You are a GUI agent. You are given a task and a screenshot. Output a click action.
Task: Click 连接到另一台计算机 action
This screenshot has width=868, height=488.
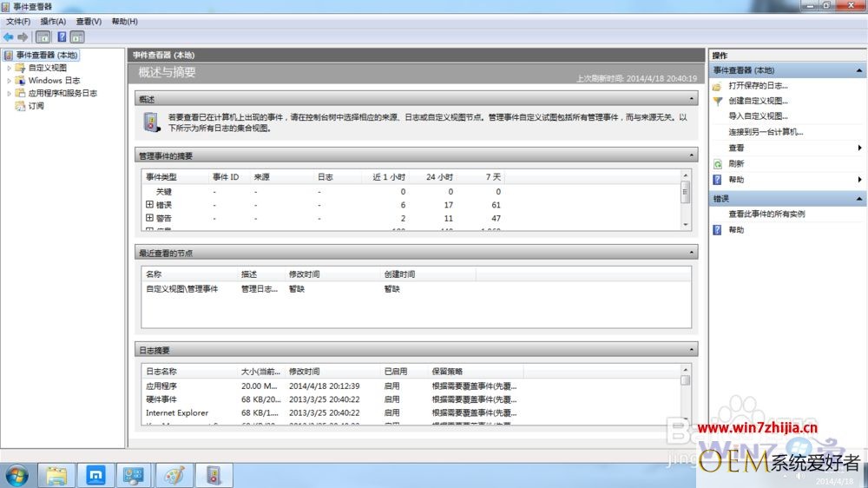pos(766,132)
